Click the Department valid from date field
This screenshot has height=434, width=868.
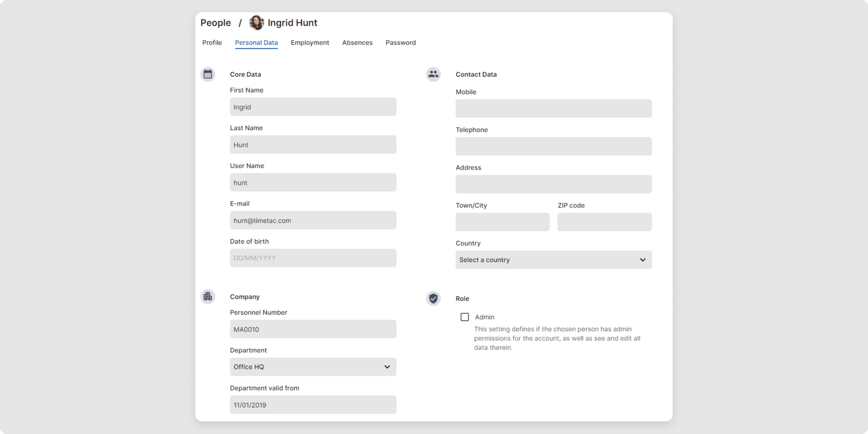(x=313, y=405)
